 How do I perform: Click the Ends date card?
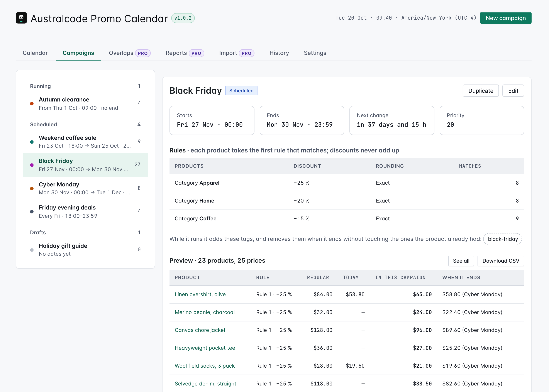point(302,120)
